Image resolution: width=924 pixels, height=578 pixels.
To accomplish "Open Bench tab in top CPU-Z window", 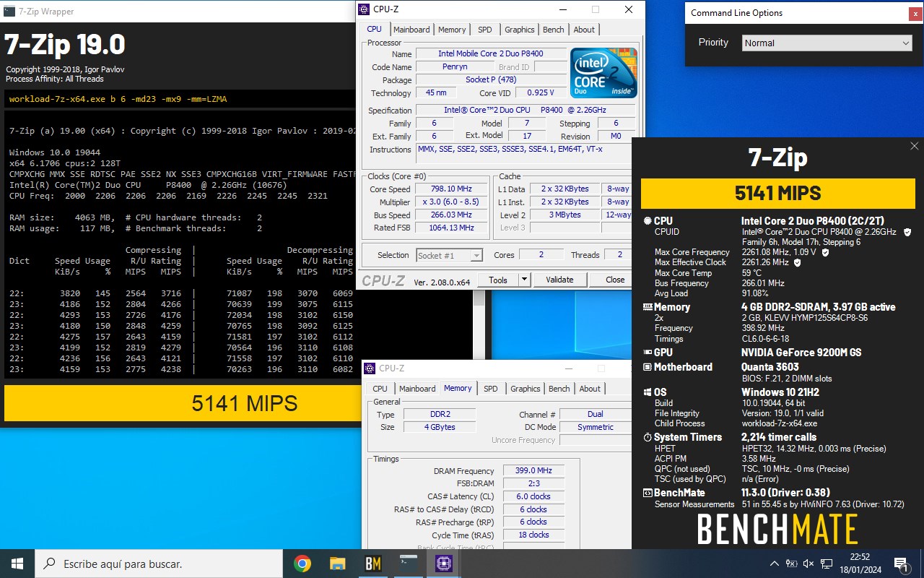I will click(x=554, y=30).
